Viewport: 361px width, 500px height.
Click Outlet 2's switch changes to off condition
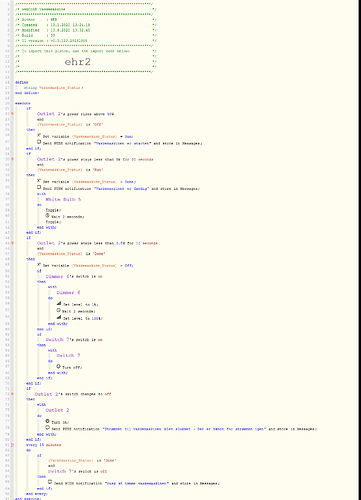point(73,394)
